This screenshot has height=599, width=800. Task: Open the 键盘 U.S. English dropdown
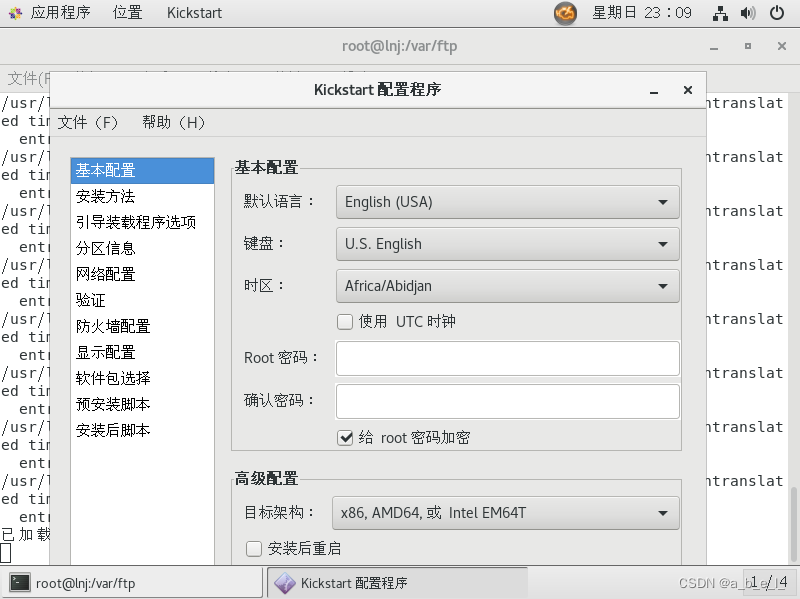tap(508, 244)
